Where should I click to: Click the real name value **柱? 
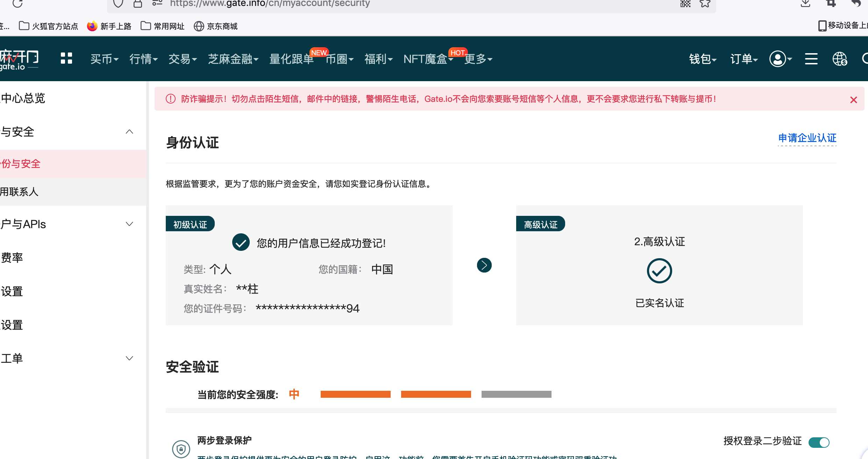click(x=247, y=289)
